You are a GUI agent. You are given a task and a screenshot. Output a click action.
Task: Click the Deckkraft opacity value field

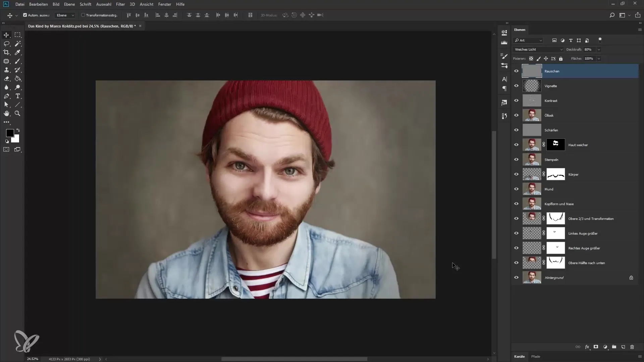(589, 50)
